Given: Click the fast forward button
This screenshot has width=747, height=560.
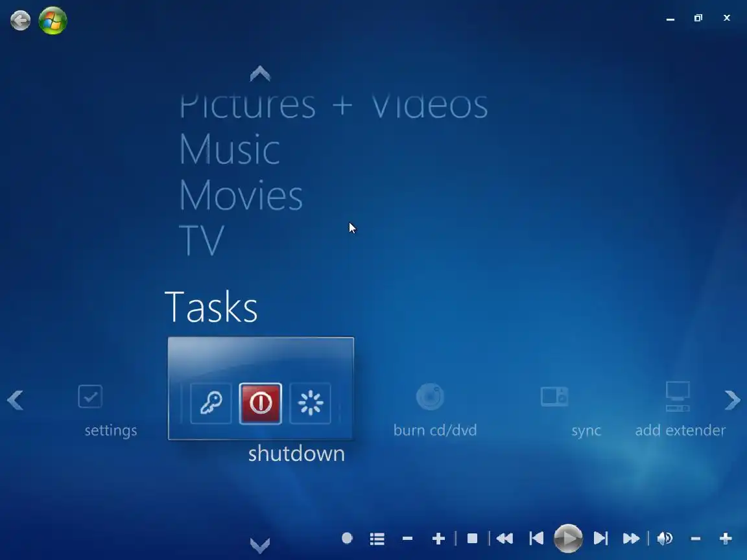Looking at the screenshot, I should point(631,539).
